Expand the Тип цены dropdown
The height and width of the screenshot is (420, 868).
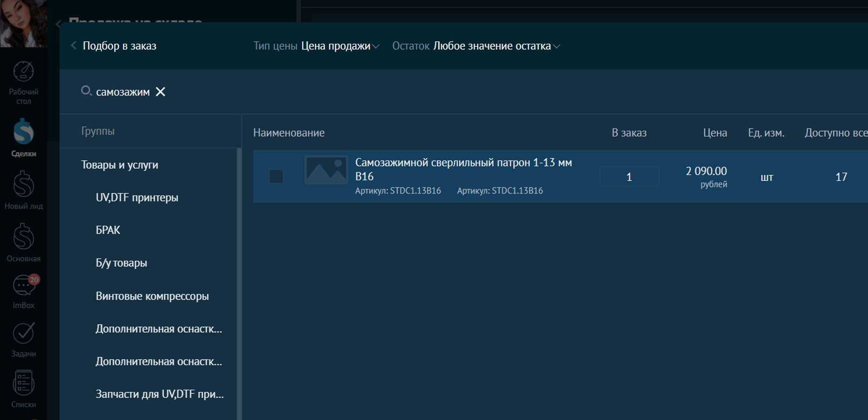340,46
